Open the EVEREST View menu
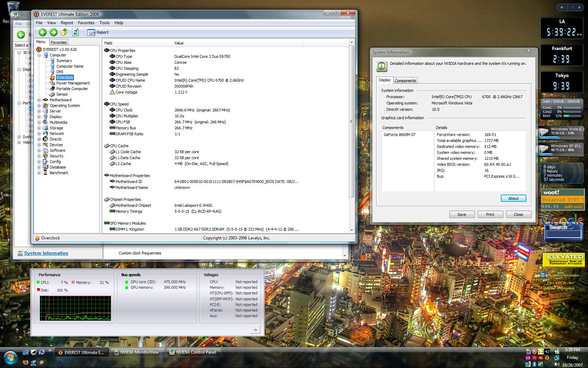This screenshot has width=588, height=368. 51,23
